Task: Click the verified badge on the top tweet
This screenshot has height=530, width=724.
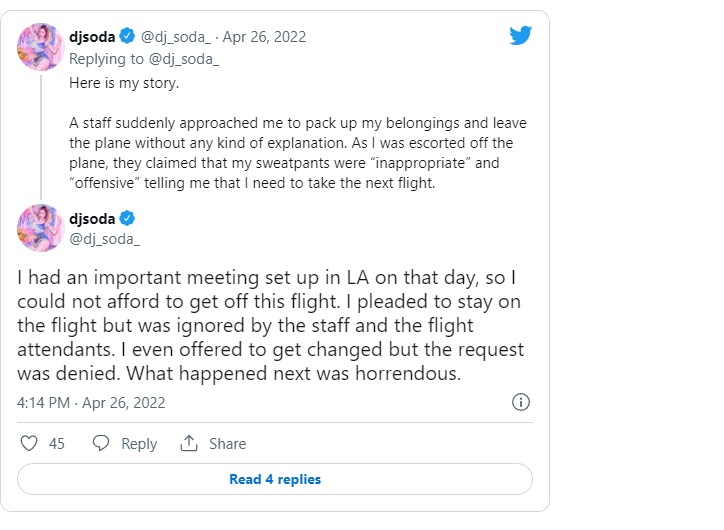Action: [127, 37]
